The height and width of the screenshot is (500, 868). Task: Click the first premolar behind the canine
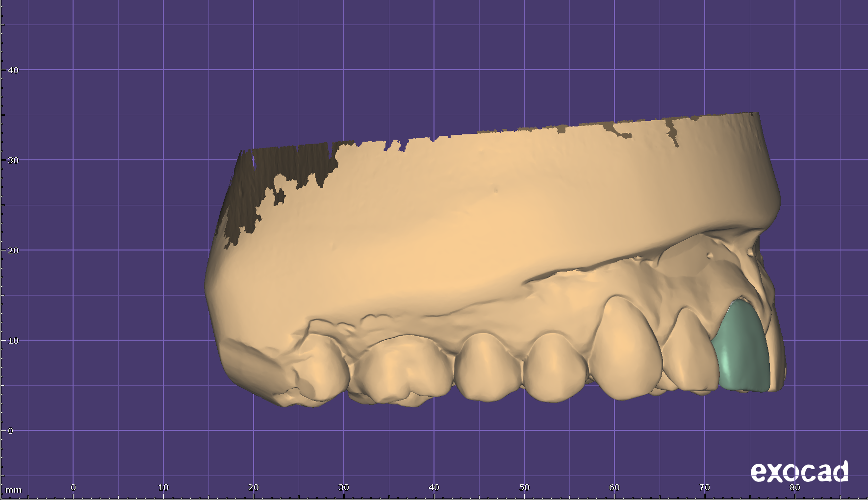(557, 368)
